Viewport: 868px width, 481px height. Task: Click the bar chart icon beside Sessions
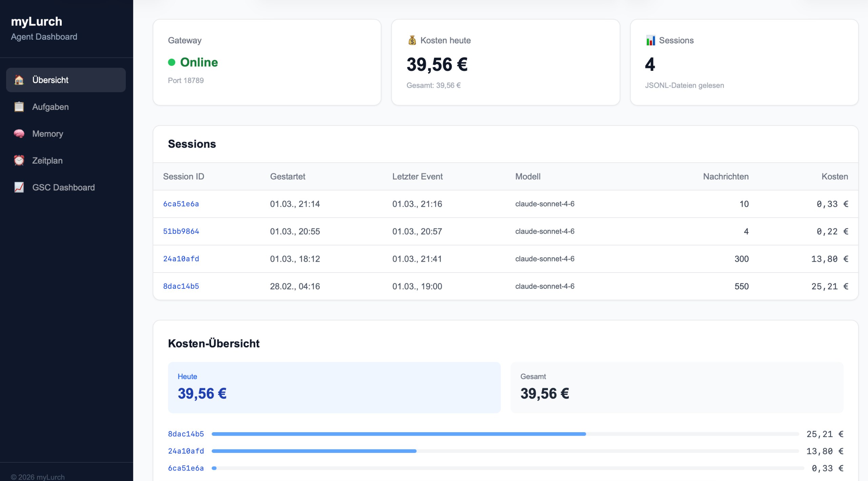[x=651, y=40]
